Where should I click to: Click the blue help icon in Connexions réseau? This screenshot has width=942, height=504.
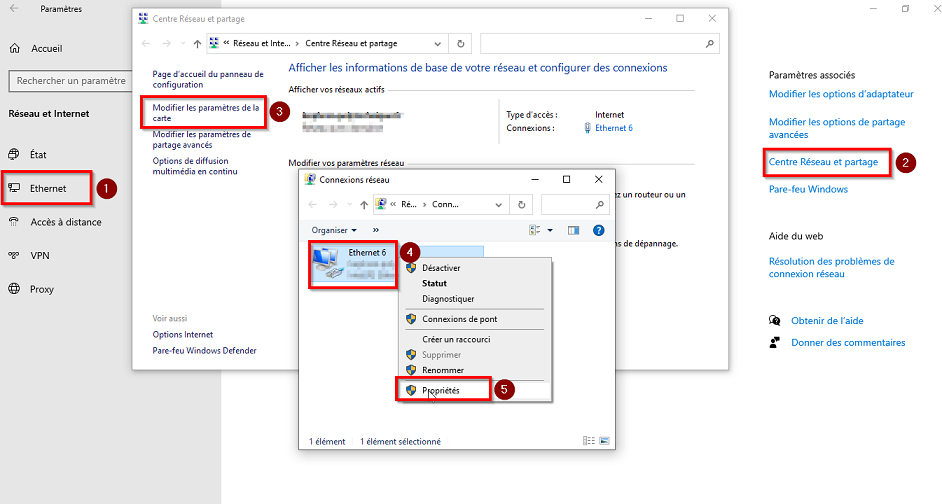click(x=598, y=230)
